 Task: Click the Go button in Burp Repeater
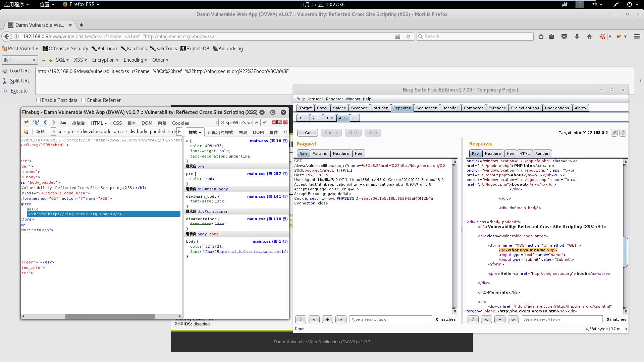[x=308, y=133]
